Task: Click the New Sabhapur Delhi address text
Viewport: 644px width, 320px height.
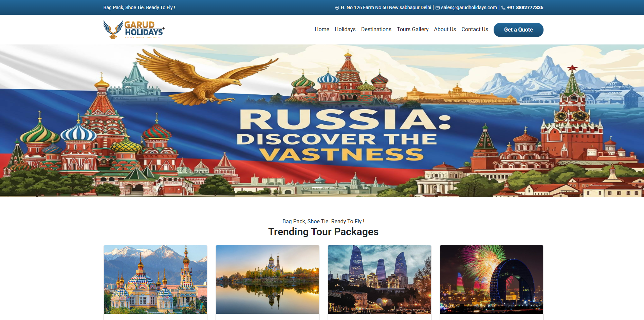Action: click(x=386, y=7)
